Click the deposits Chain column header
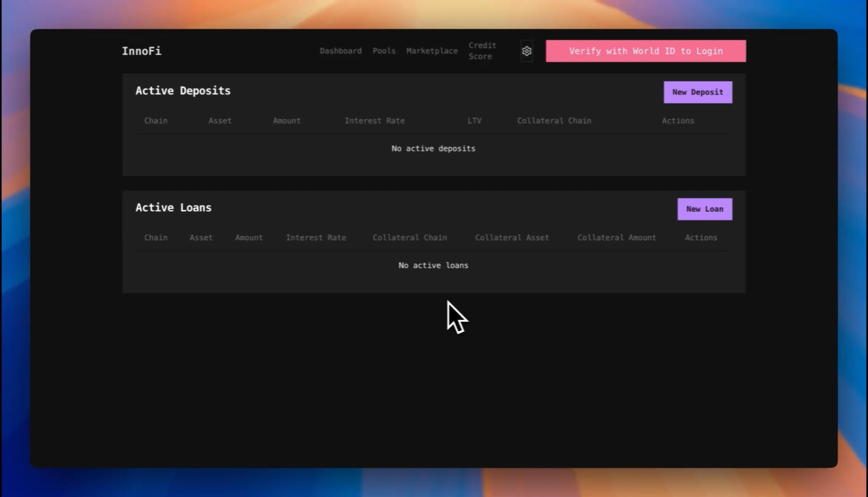868x497 pixels. coord(156,121)
